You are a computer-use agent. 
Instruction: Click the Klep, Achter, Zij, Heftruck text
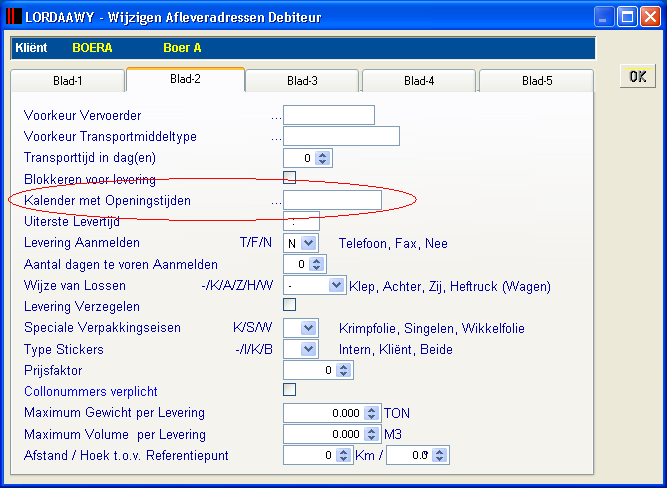tap(450, 286)
